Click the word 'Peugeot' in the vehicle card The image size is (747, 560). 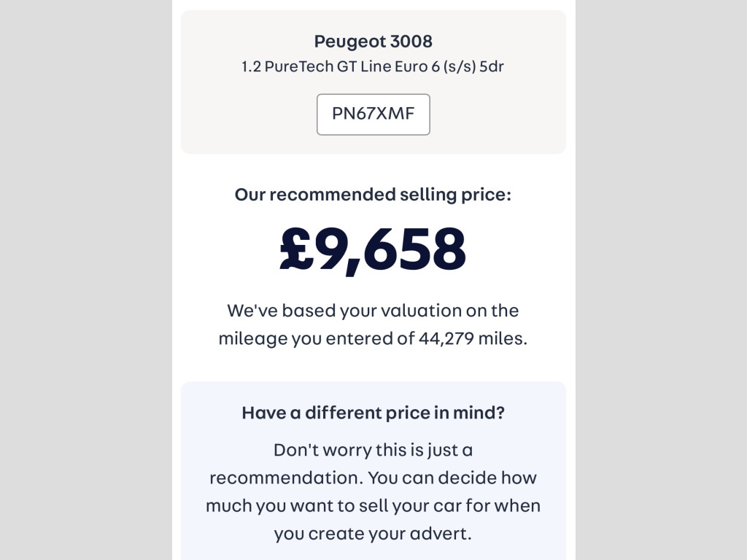[344, 42]
